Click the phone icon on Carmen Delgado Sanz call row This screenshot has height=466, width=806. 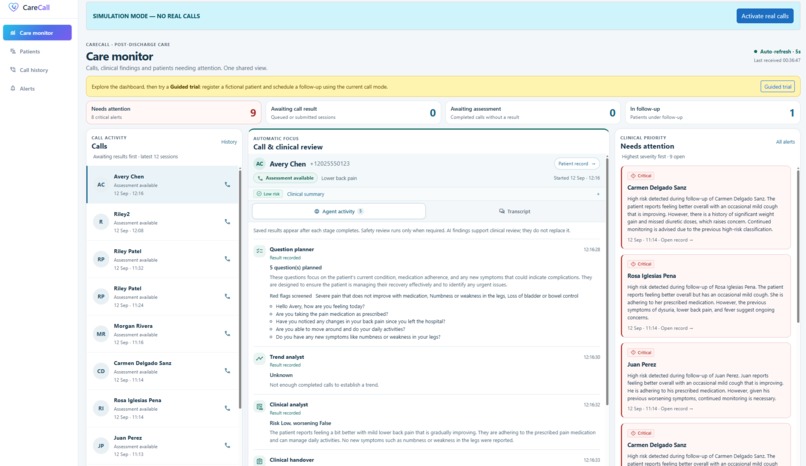(x=227, y=371)
